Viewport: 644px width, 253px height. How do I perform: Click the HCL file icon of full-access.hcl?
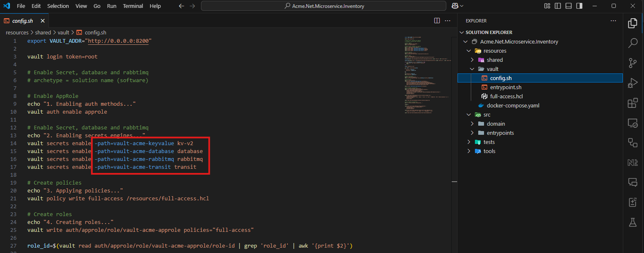(x=484, y=96)
